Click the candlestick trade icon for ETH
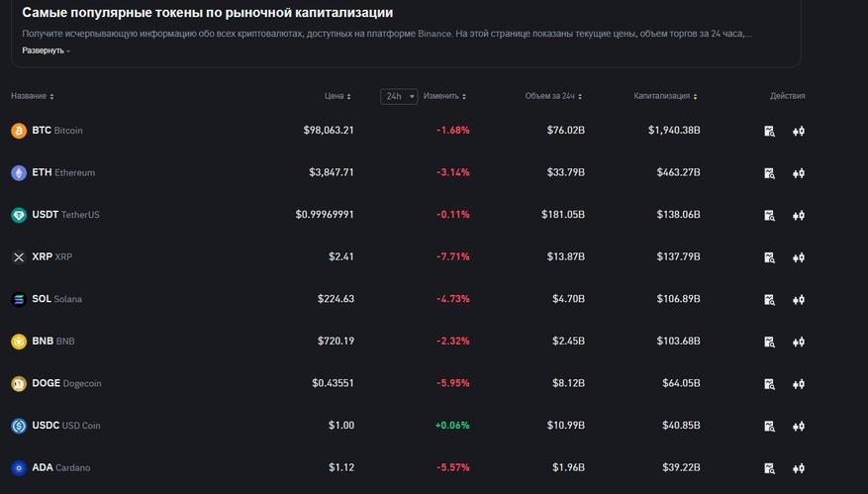This screenshot has width=868, height=494. point(799,173)
